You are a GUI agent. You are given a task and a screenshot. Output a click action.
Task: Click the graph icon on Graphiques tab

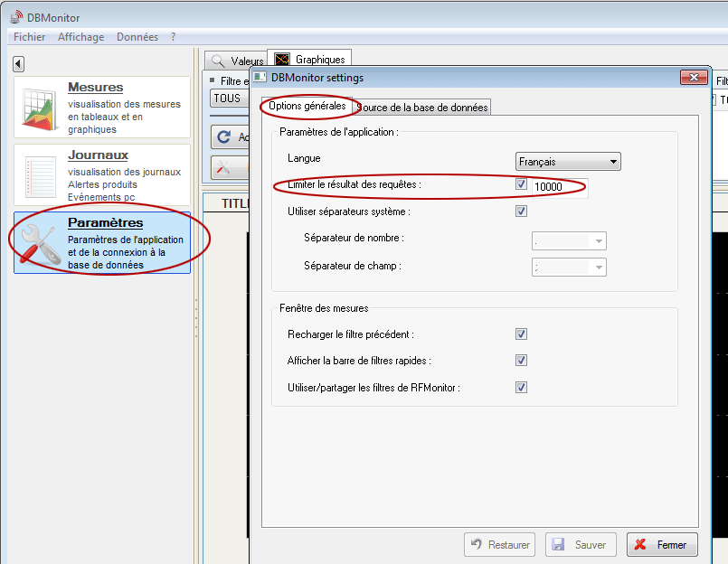click(282, 60)
